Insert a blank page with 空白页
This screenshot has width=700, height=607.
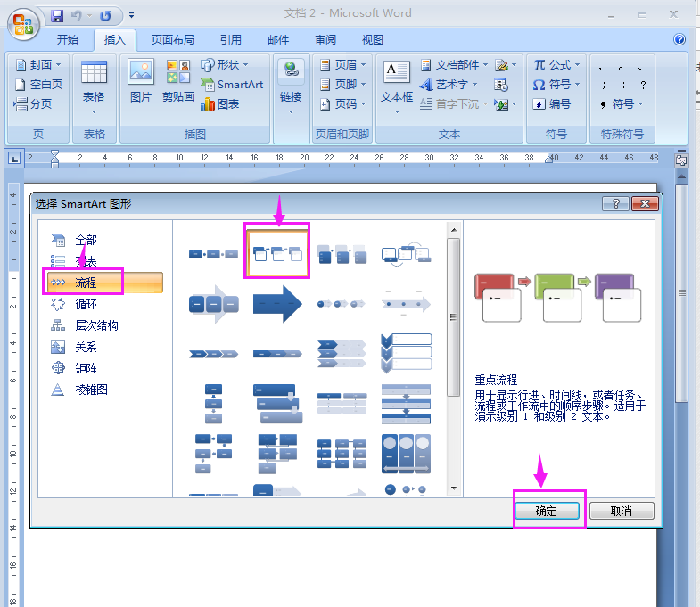[x=38, y=85]
